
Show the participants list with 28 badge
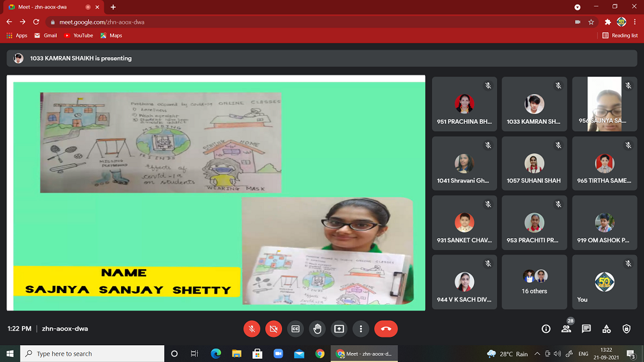566,329
